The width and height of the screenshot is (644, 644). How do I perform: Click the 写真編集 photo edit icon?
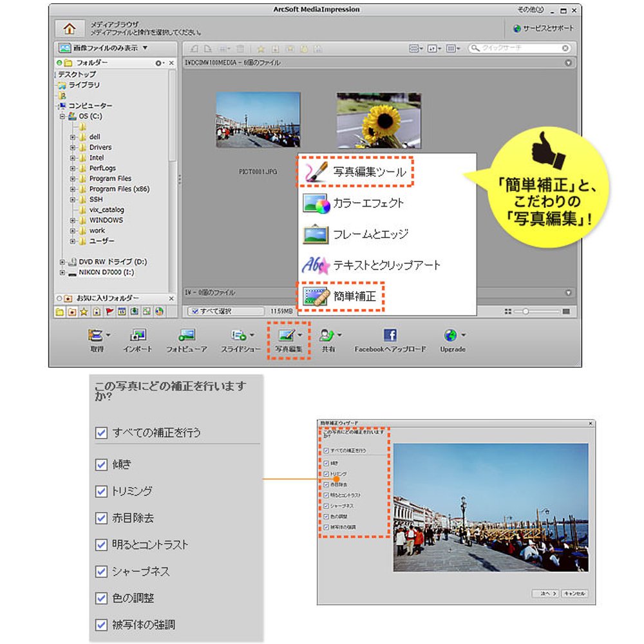[x=287, y=335]
